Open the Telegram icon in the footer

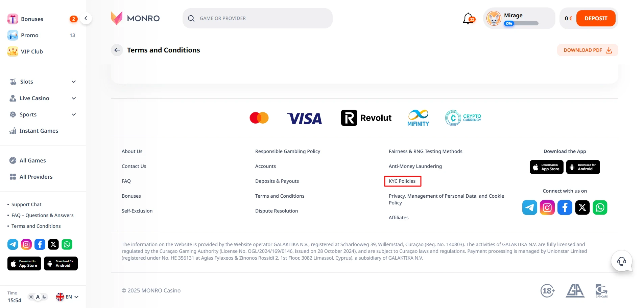click(529, 207)
